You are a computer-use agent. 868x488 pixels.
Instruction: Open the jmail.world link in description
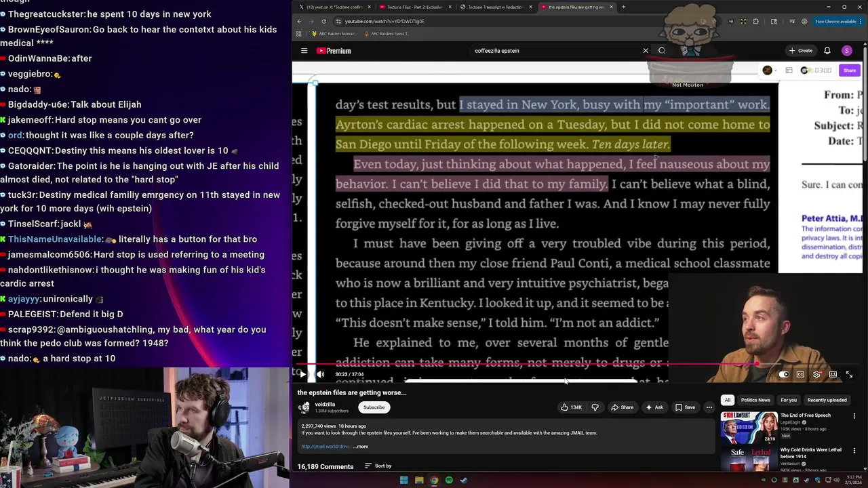[x=325, y=447]
